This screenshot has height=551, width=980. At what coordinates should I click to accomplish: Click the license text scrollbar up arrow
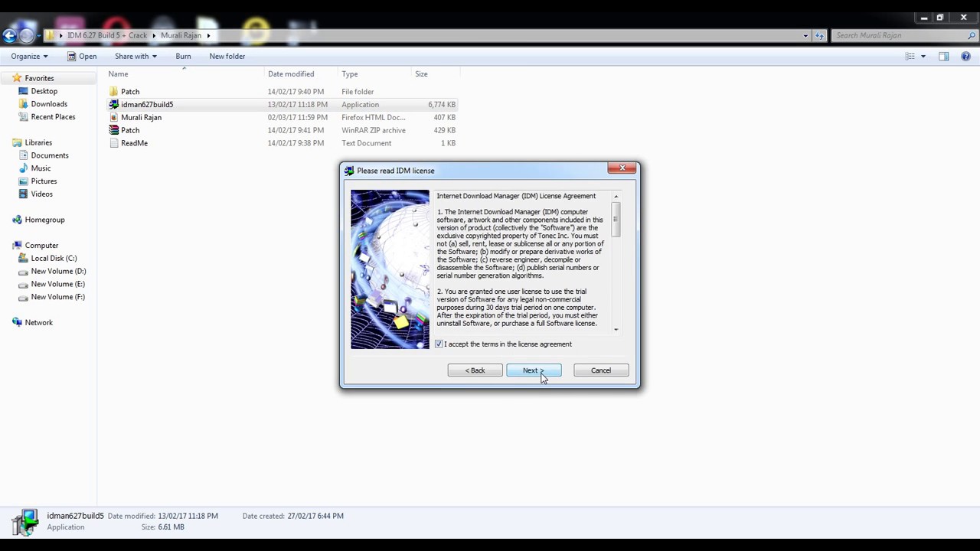616,197
